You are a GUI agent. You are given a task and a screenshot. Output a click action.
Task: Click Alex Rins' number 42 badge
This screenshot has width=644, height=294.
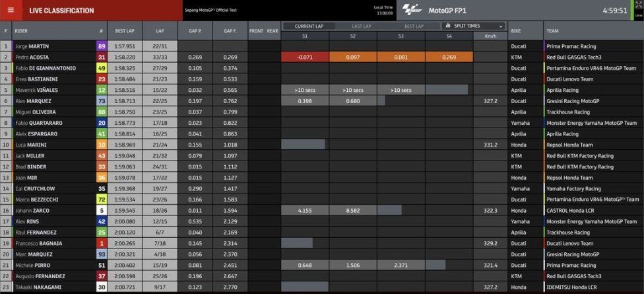tap(102, 221)
